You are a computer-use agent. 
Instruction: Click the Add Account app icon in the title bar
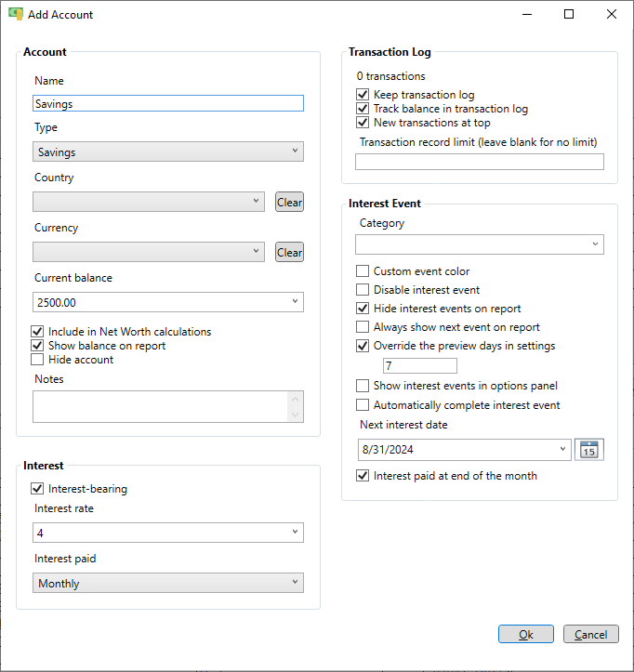tap(16, 14)
